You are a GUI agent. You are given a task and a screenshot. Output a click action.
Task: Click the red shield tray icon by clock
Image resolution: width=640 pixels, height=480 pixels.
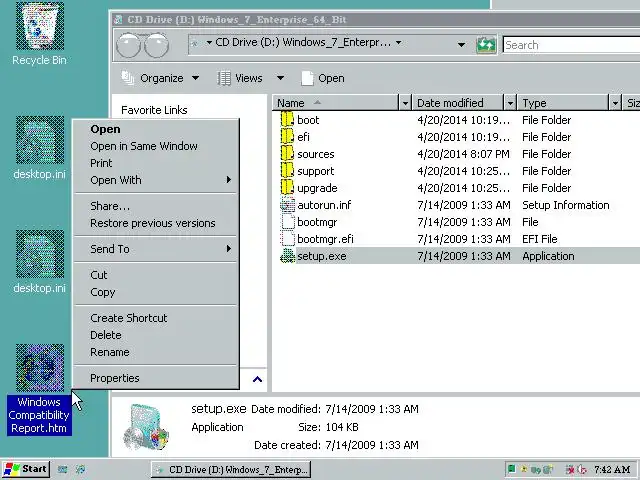582,470
